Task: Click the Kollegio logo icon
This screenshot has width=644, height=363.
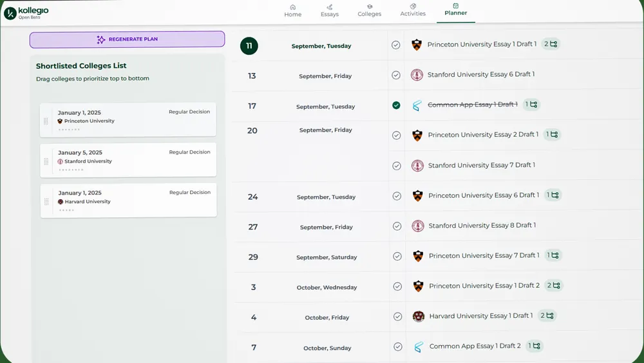Action: pyautogui.click(x=10, y=13)
